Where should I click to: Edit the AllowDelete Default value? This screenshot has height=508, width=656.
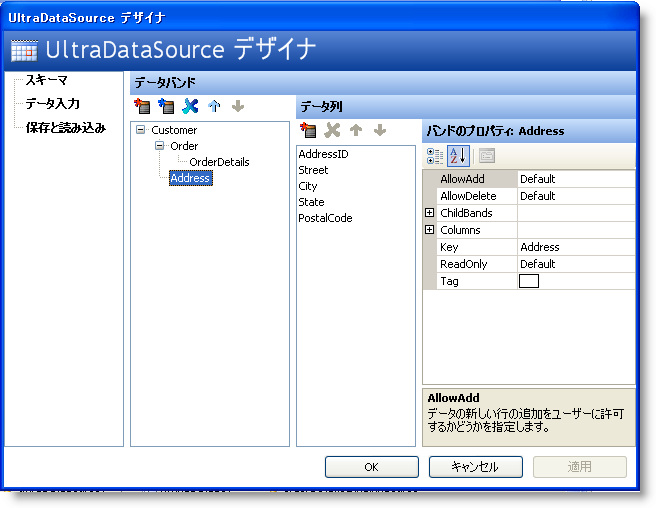(576, 196)
